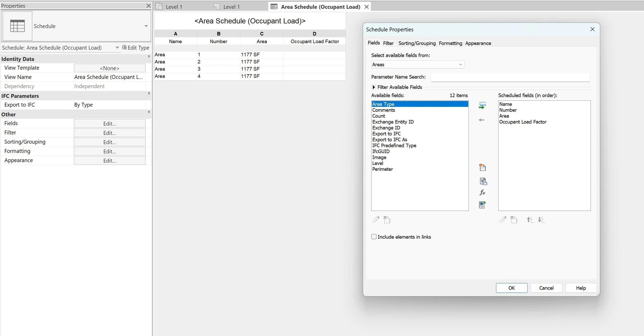Click the Move parameter down icon
The image size is (644, 336).
point(541,220)
